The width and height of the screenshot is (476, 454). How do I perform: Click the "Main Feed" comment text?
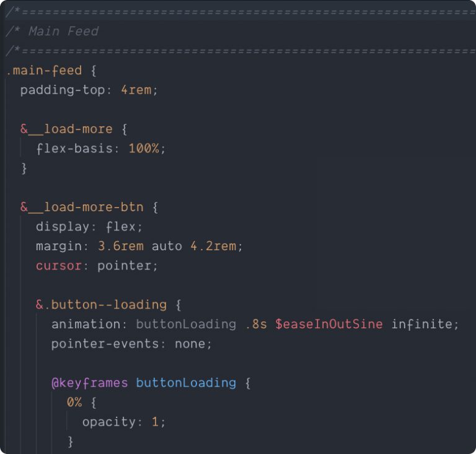[x=63, y=31]
